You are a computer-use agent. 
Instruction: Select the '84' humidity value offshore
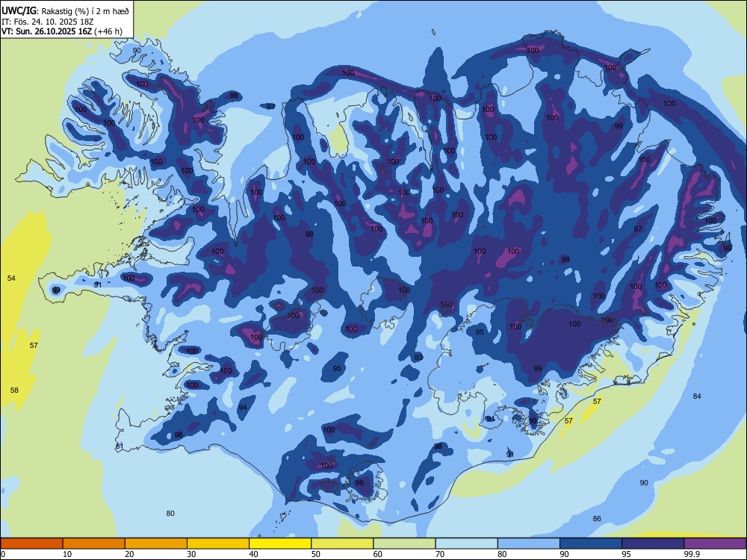697,396
